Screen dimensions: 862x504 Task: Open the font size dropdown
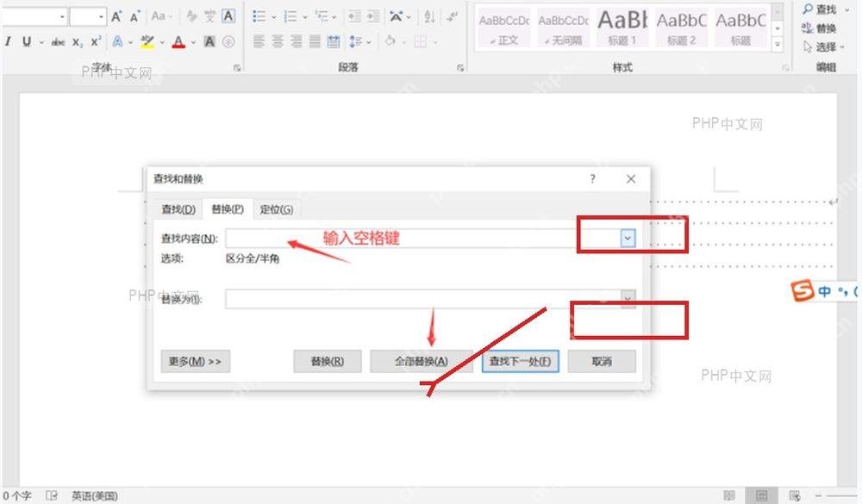pyautogui.click(x=101, y=17)
